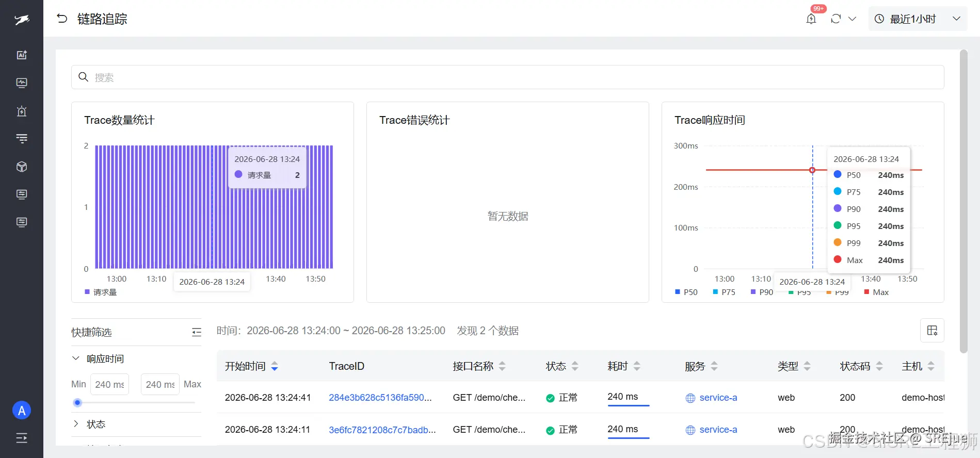Open the 最近1小时 time range dropdown
The width and height of the screenshot is (980, 458).
pos(918,19)
